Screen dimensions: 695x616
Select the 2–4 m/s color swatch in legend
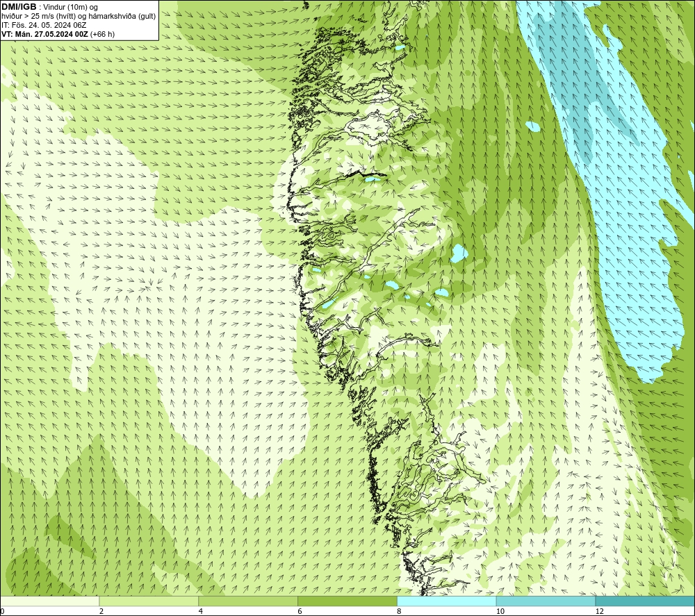coord(149,601)
